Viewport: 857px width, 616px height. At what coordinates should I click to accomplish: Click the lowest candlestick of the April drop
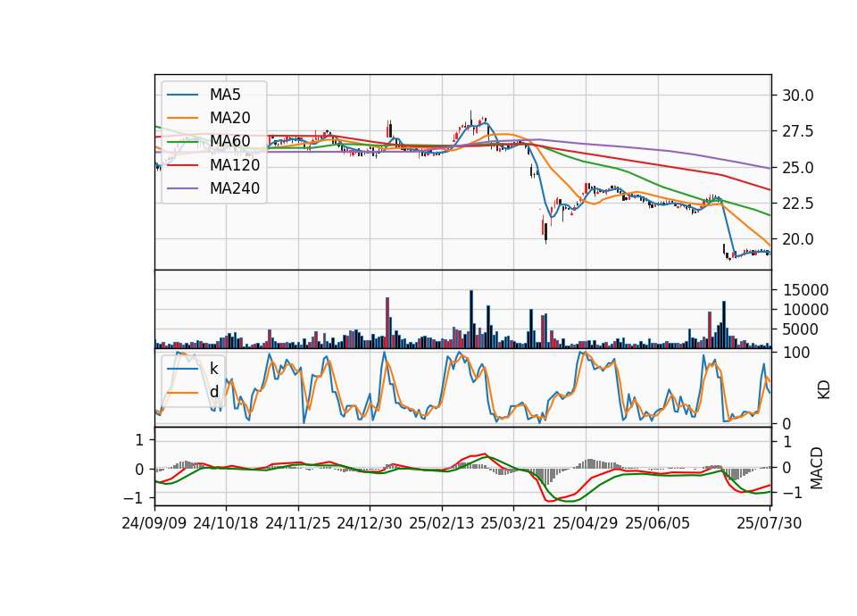pos(546,232)
